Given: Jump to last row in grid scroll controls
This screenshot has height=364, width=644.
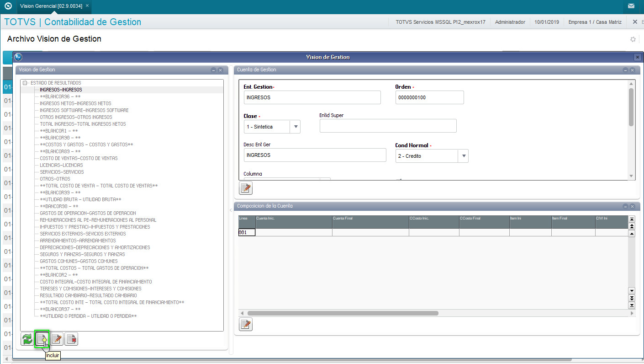Looking at the screenshot, I should (x=632, y=305).
